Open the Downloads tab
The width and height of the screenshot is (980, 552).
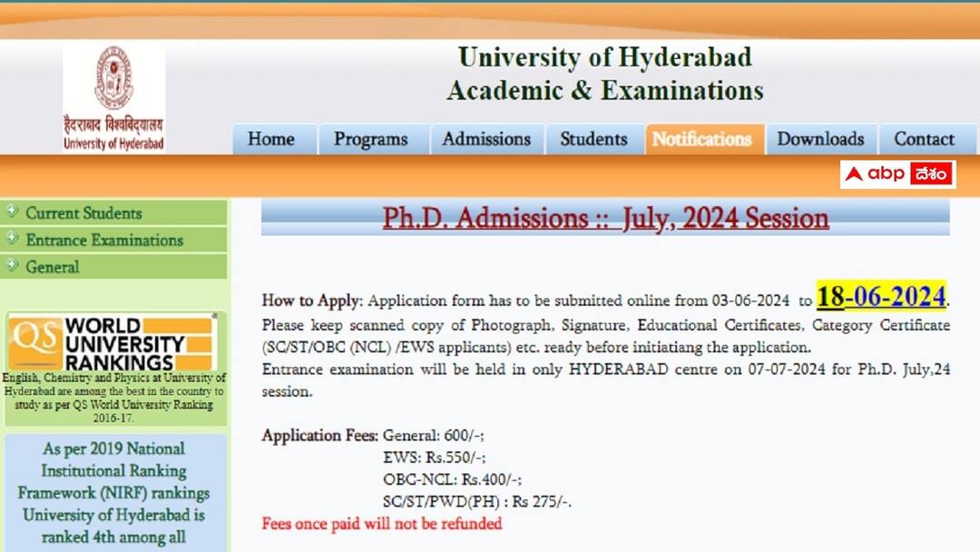click(820, 139)
